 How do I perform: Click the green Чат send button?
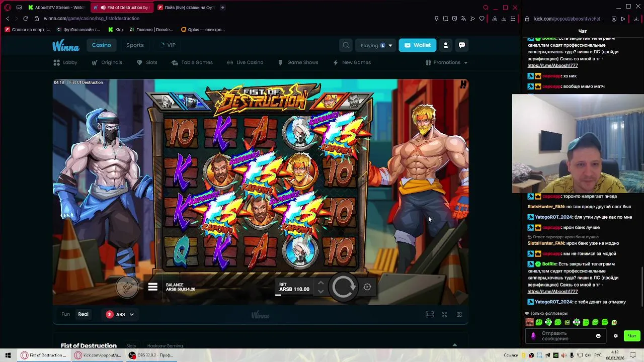coord(632,336)
